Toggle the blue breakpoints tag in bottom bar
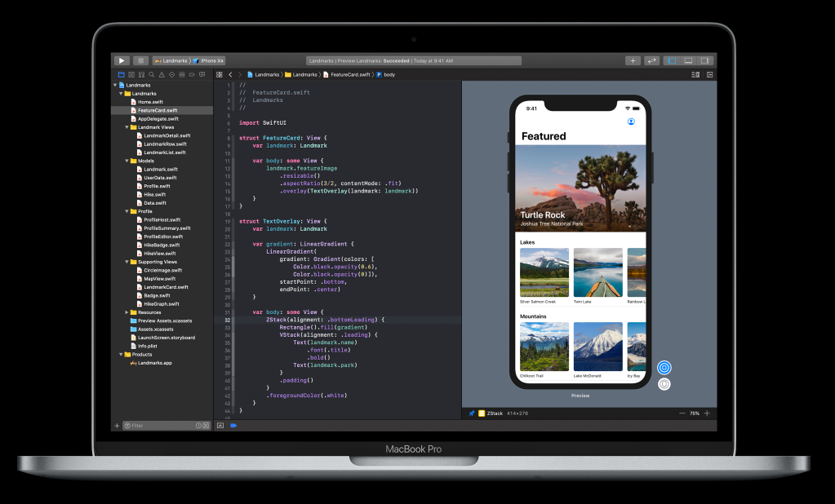 click(x=233, y=425)
